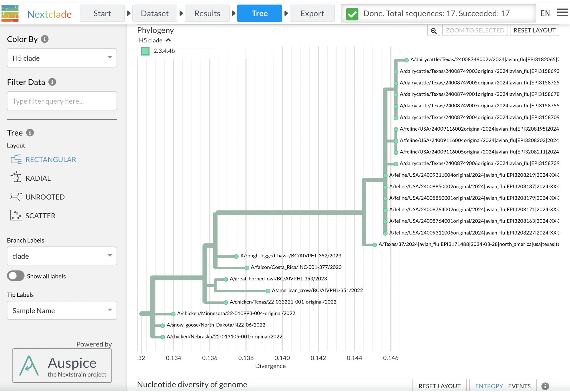Image resolution: width=570 pixels, height=392 pixels.
Task: Switch to the Unrooted tree layout
Action: pyautogui.click(x=45, y=197)
